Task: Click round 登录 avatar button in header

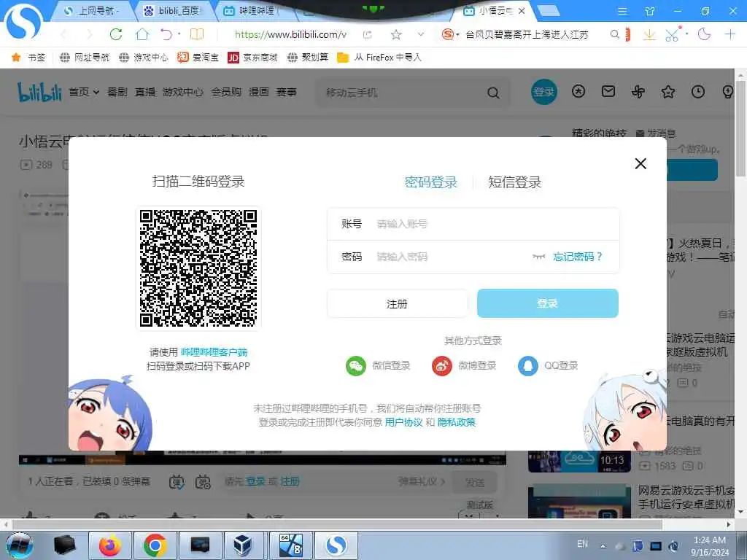Action: point(544,92)
